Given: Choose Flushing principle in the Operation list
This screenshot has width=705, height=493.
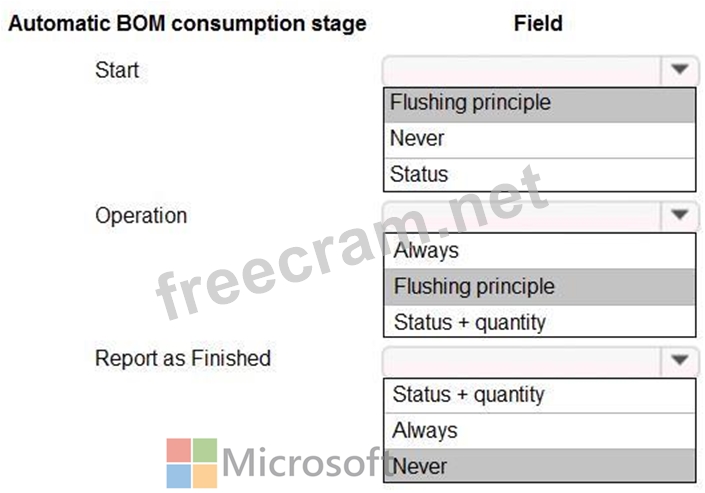Looking at the screenshot, I should coord(540,287).
